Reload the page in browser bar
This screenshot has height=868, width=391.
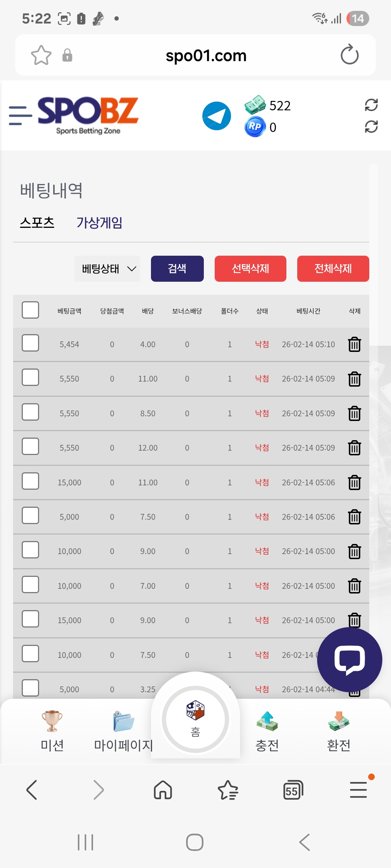click(x=349, y=55)
